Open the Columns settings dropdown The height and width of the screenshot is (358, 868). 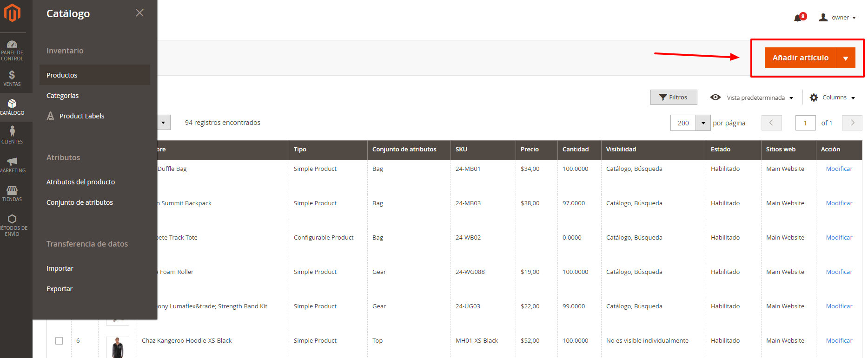click(832, 98)
